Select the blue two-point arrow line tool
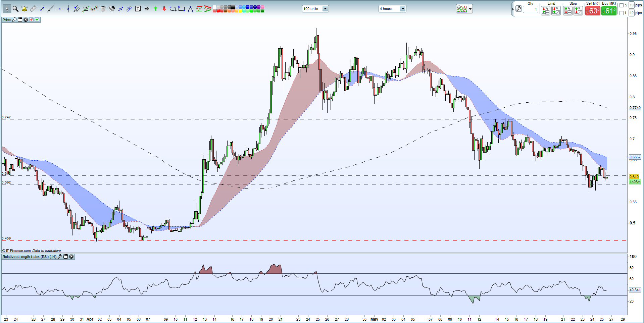Viewport: 644px width, 323px height. click(120, 9)
